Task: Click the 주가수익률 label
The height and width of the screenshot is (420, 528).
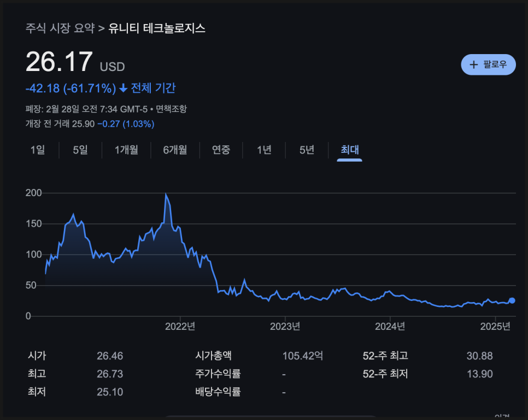Action: [218, 374]
